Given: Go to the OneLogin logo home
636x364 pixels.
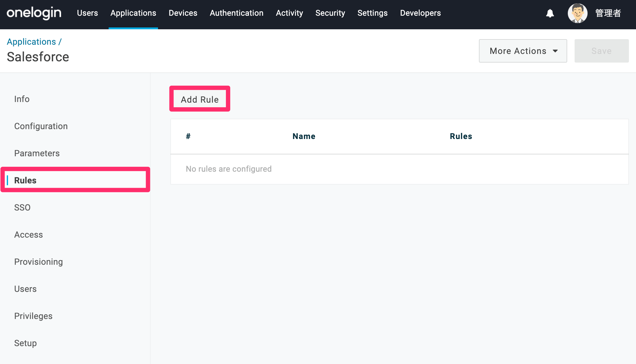Looking at the screenshot, I should click(x=34, y=13).
